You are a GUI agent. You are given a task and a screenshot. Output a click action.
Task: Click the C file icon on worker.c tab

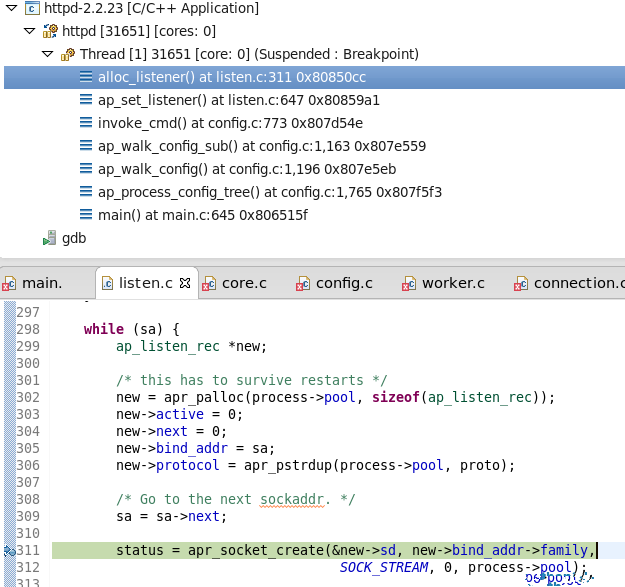409,283
